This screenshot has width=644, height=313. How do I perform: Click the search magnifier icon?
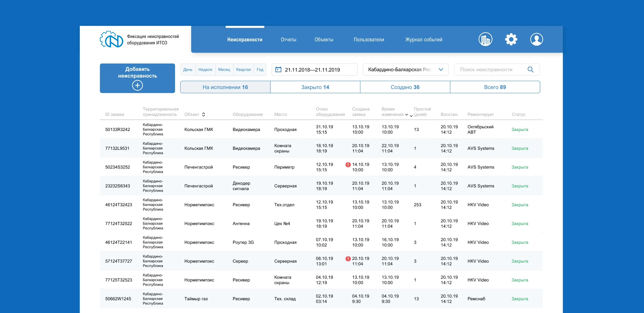(531, 70)
